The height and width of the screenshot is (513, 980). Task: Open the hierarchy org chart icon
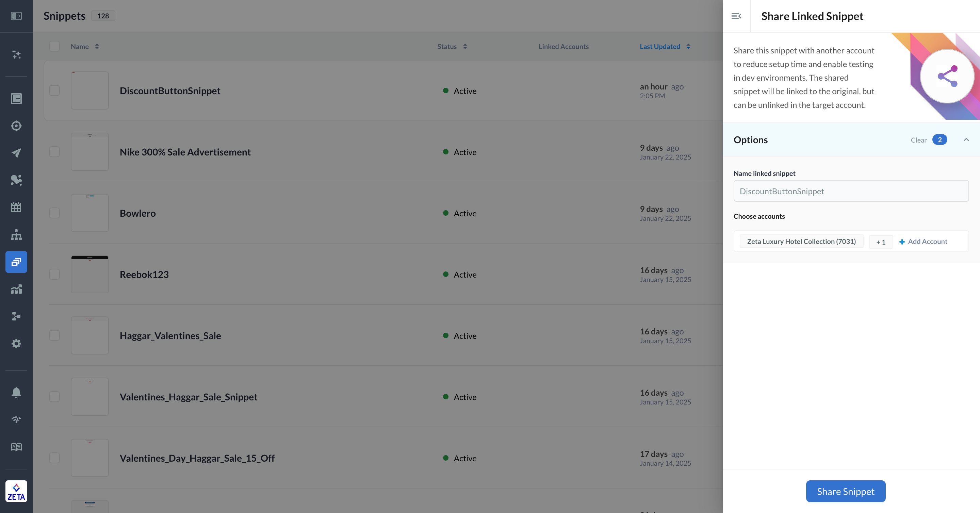click(16, 235)
